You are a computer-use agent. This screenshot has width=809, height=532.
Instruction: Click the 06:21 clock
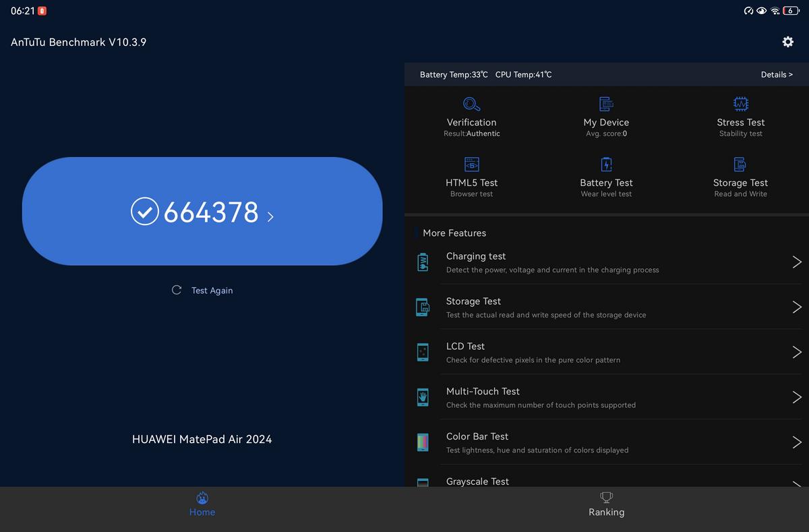(x=22, y=11)
